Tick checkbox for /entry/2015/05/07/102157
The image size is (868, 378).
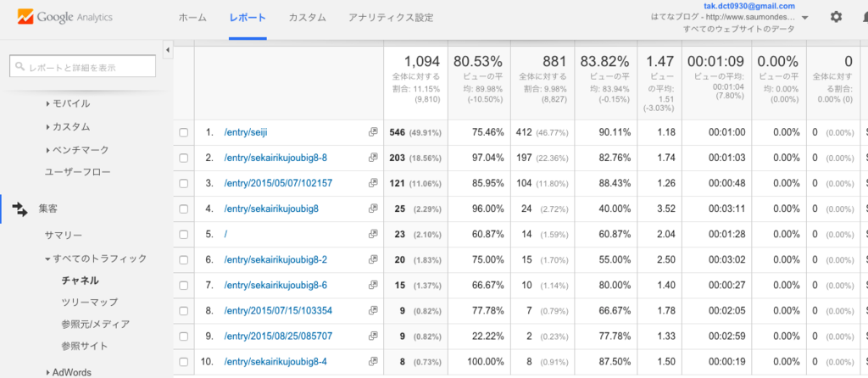coord(184,184)
